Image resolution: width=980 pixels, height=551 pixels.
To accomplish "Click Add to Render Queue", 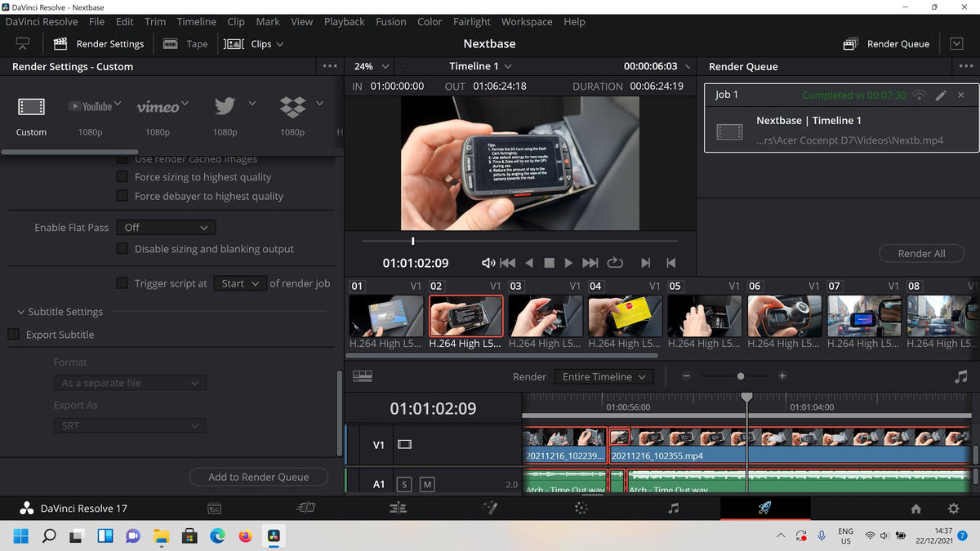I will 258,477.
